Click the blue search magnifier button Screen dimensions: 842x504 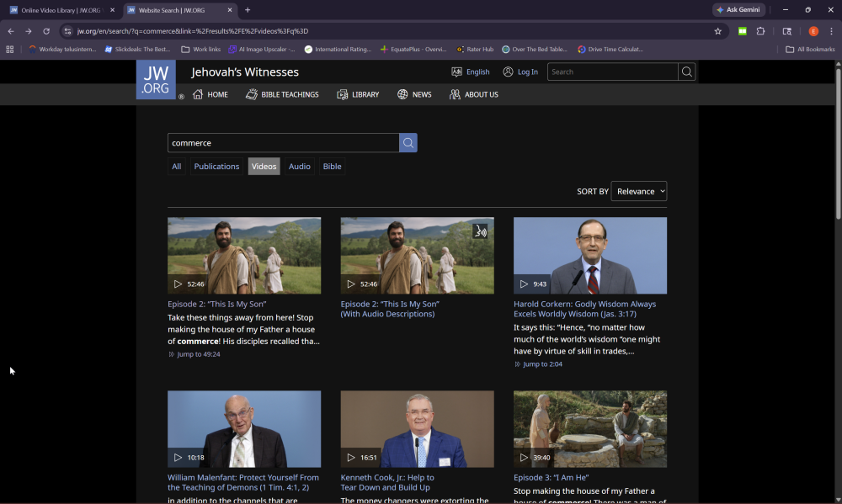408,143
